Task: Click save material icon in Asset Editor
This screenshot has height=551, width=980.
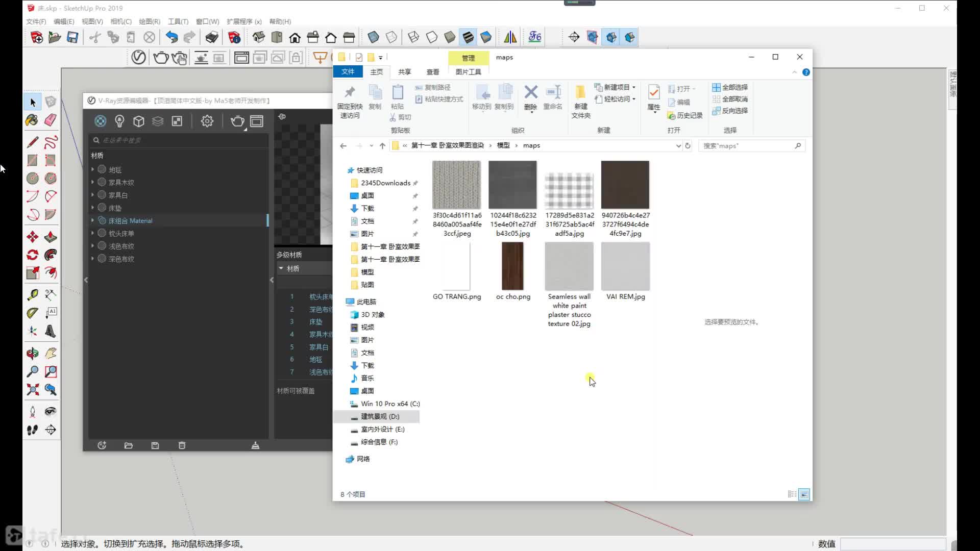Action: click(x=155, y=445)
